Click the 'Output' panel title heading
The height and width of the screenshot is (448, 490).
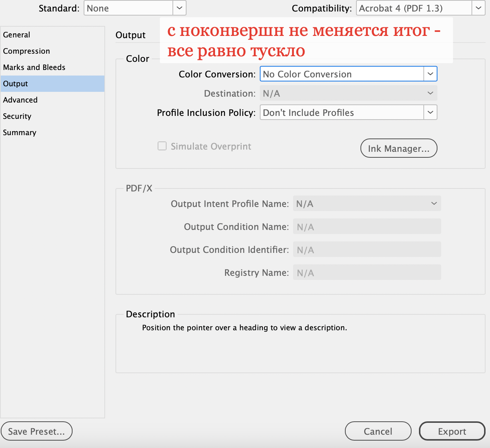pos(131,35)
